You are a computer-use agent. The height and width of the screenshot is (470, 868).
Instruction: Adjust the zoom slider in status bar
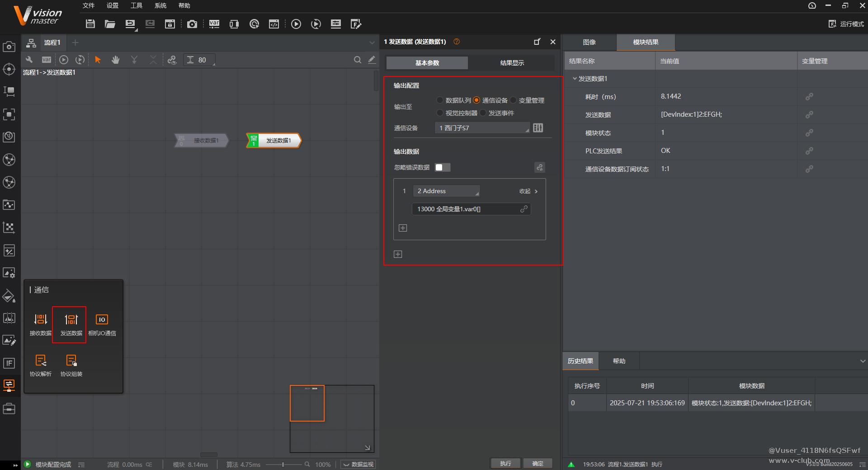coord(283,465)
